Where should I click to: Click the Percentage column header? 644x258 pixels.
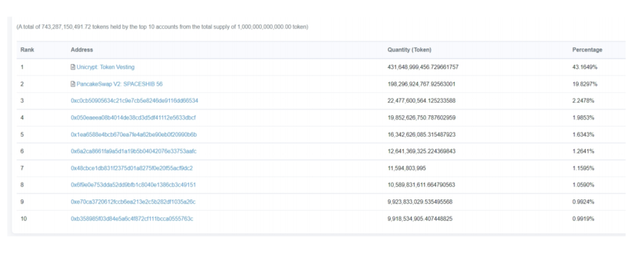(x=587, y=50)
